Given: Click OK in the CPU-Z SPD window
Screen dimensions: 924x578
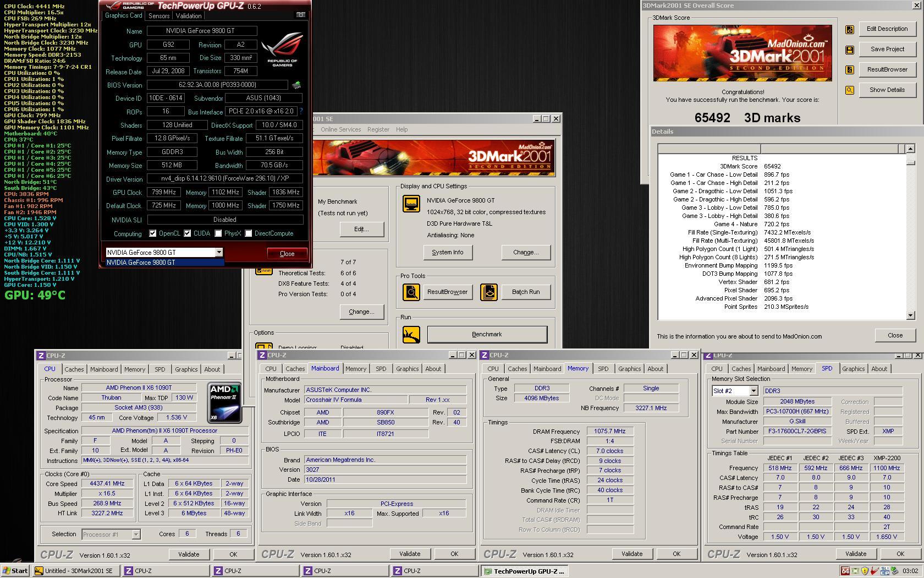Looking at the screenshot, I should click(900, 554).
